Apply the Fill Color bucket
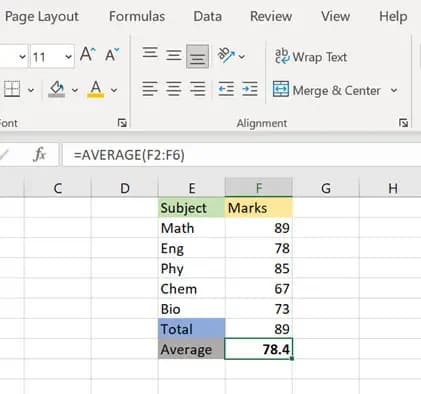The width and height of the screenshot is (421, 394). coord(57,89)
